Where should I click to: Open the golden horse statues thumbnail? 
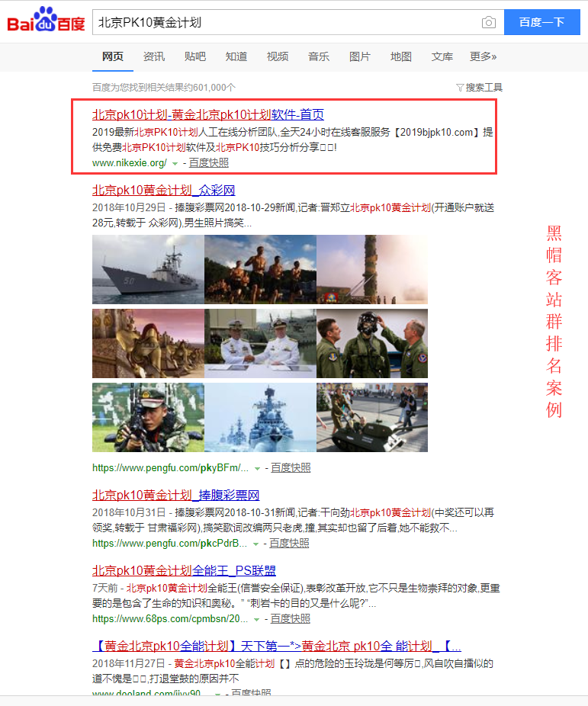[x=148, y=343]
